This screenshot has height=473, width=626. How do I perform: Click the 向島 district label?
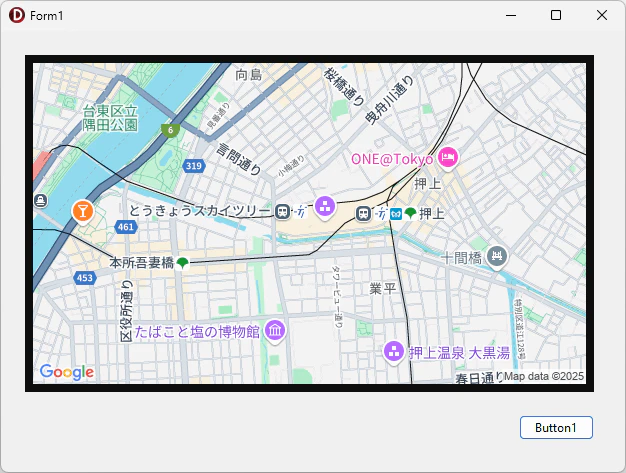click(248, 75)
